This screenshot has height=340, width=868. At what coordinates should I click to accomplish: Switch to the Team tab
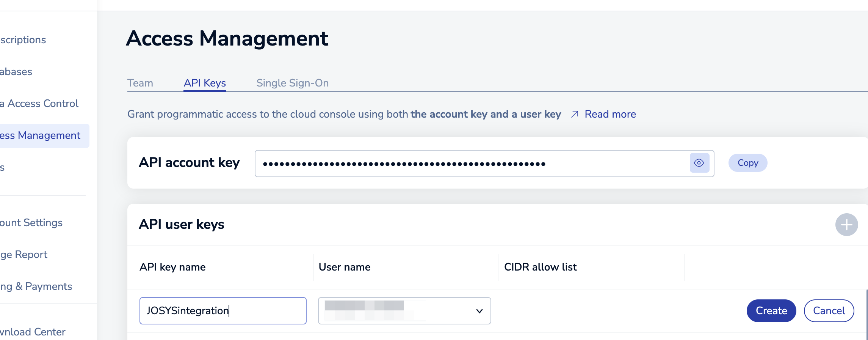[x=140, y=83]
